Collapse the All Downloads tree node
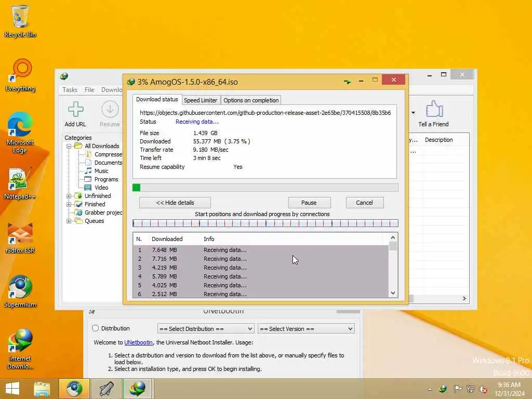The height and width of the screenshot is (399, 532). point(69,146)
